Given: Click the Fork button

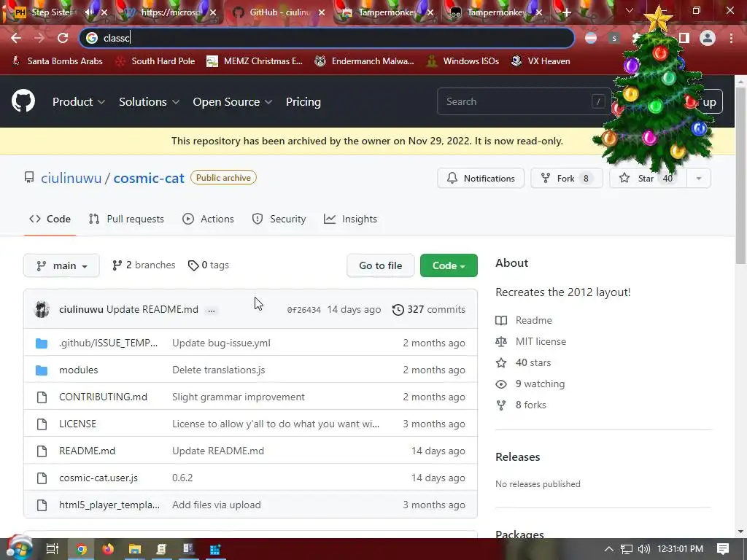Looking at the screenshot, I should pyautogui.click(x=566, y=179).
